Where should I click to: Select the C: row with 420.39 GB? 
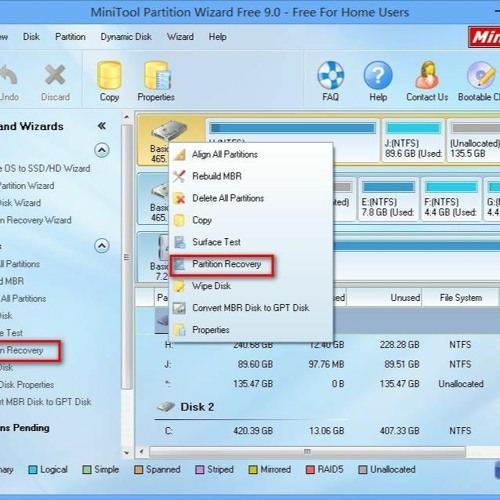(x=317, y=431)
